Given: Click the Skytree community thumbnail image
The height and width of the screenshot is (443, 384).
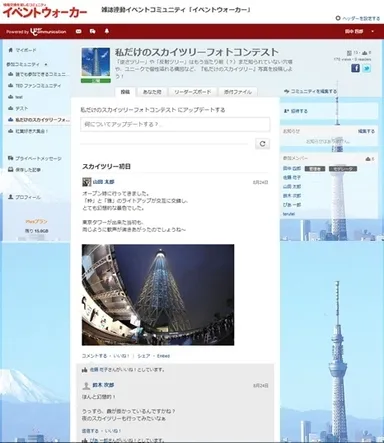Looking at the screenshot, I should [x=96, y=62].
